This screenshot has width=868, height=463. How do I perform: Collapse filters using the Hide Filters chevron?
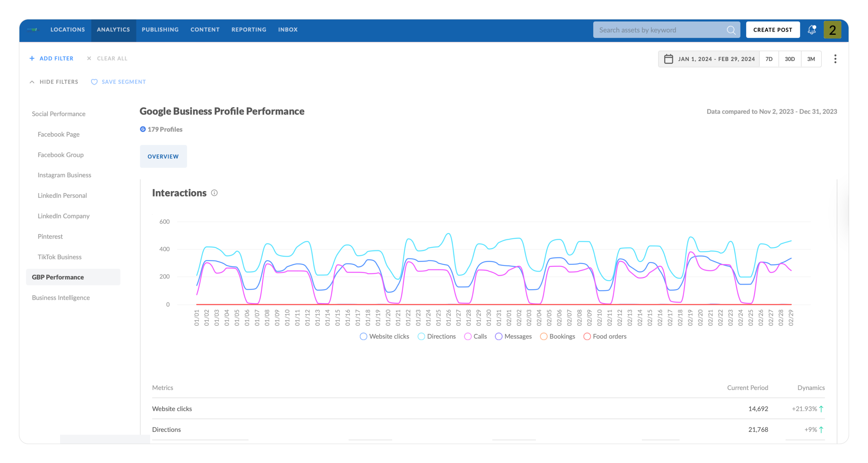pos(32,82)
